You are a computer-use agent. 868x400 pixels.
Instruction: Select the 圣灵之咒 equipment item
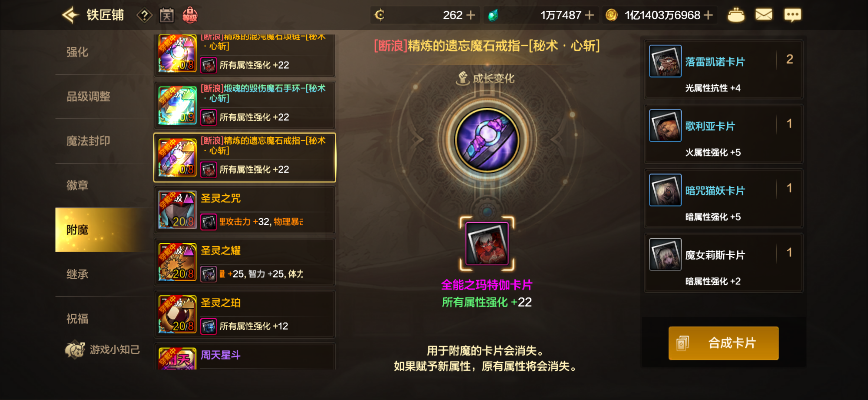(245, 210)
